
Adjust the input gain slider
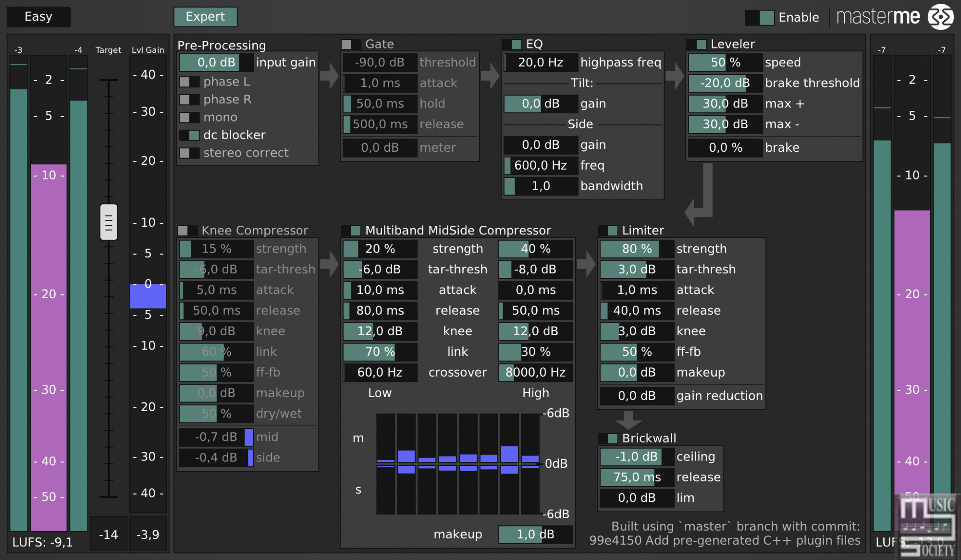coord(216,62)
